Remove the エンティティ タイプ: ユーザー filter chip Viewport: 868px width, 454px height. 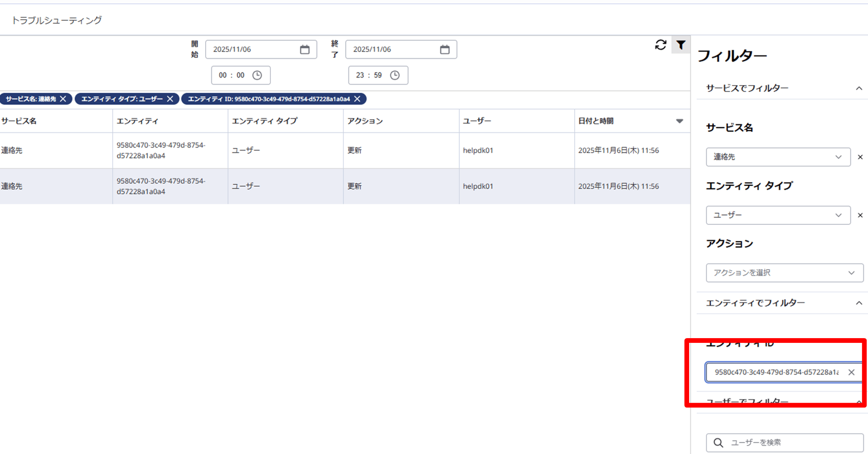pos(170,99)
